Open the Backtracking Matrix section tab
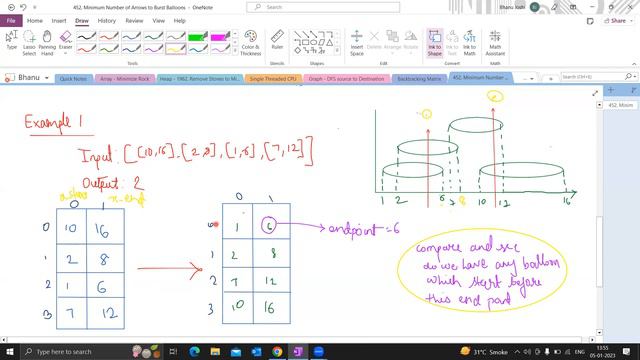This screenshot has height=360, width=640. (419, 79)
